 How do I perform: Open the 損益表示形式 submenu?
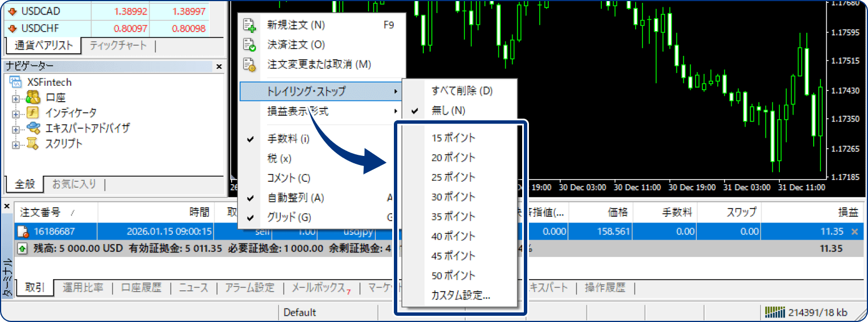coord(320,111)
